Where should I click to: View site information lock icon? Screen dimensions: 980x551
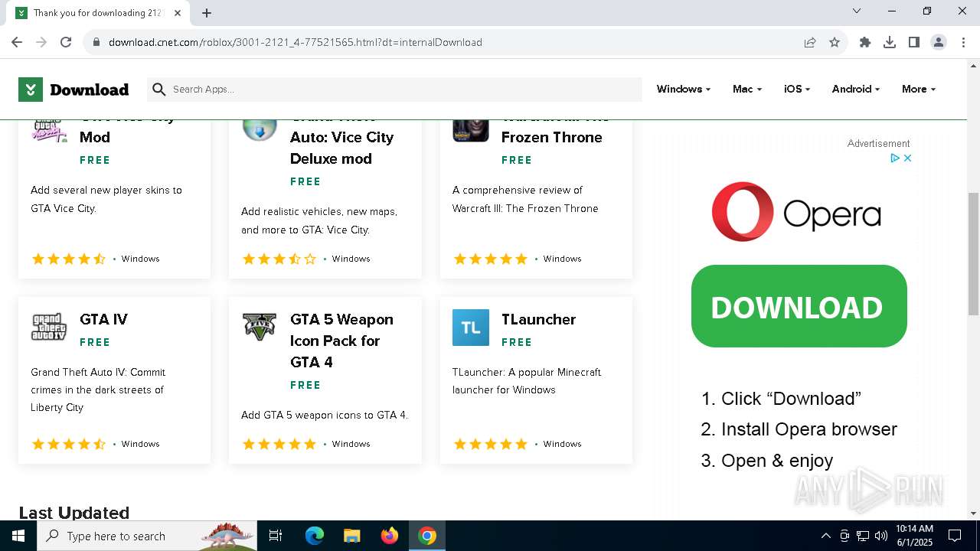[96, 42]
